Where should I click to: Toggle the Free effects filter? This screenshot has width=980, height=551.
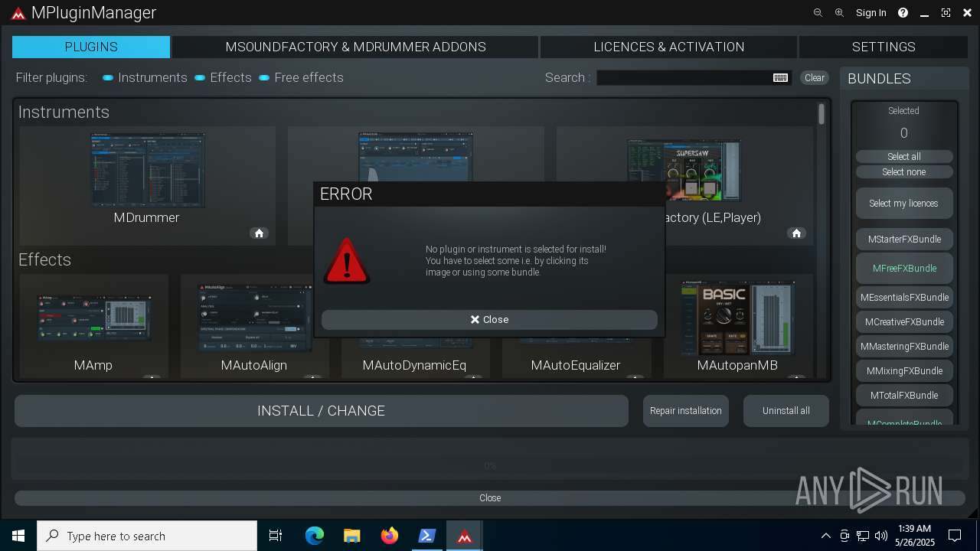coord(301,77)
